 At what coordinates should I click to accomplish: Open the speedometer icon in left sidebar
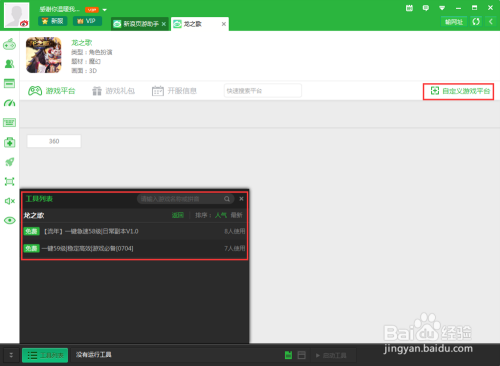click(9, 103)
